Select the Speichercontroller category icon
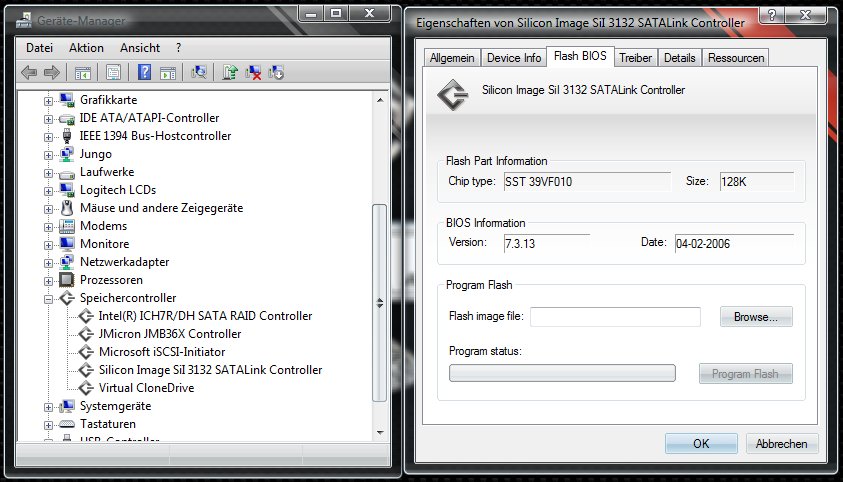This screenshot has height=482, width=843. click(67, 298)
